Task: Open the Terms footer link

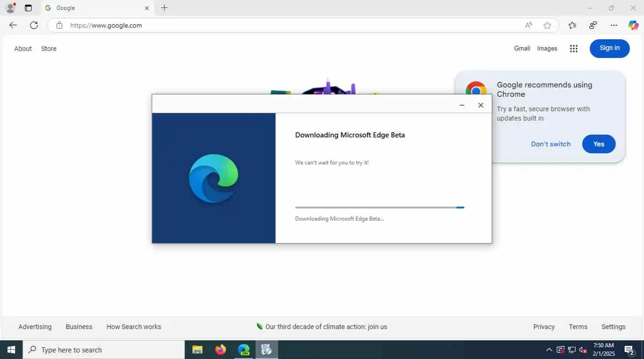Action: pos(578,327)
